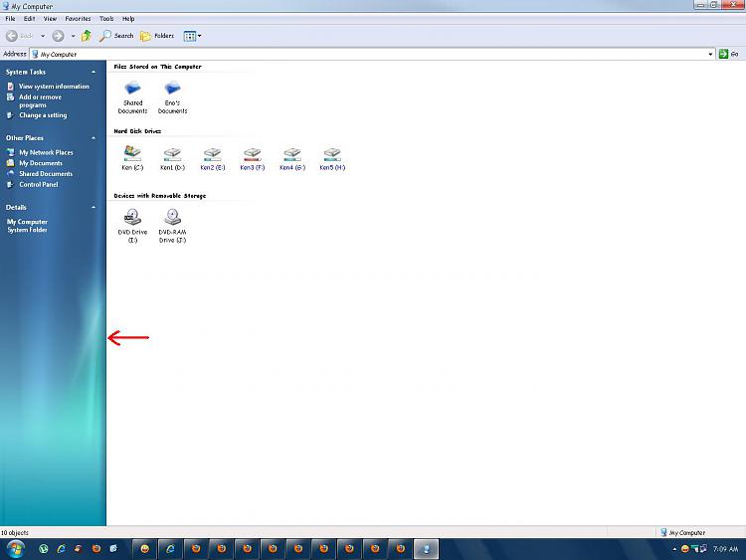
Task: Select the Ken5 (H:) hard drive
Action: point(332,158)
